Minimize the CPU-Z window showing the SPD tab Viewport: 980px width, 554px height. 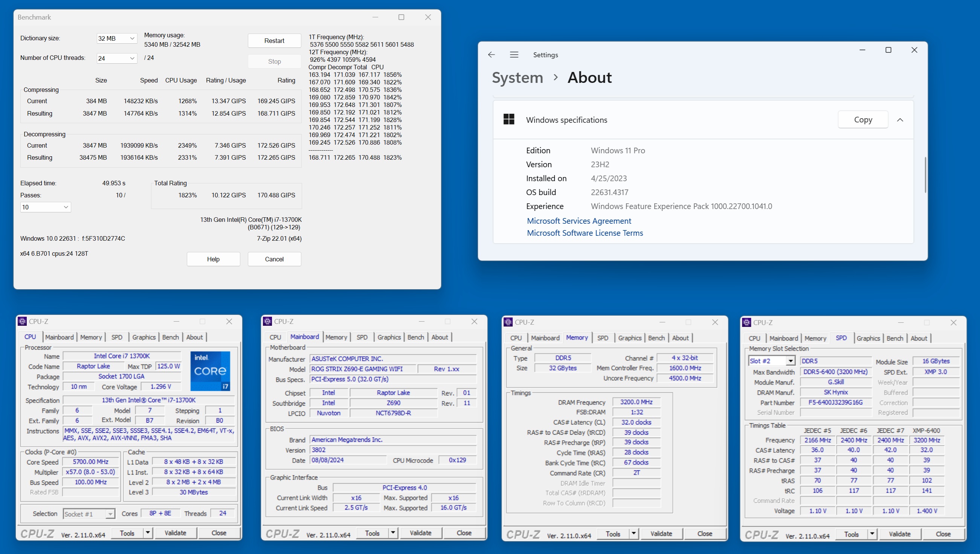click(x=901, y=323)
